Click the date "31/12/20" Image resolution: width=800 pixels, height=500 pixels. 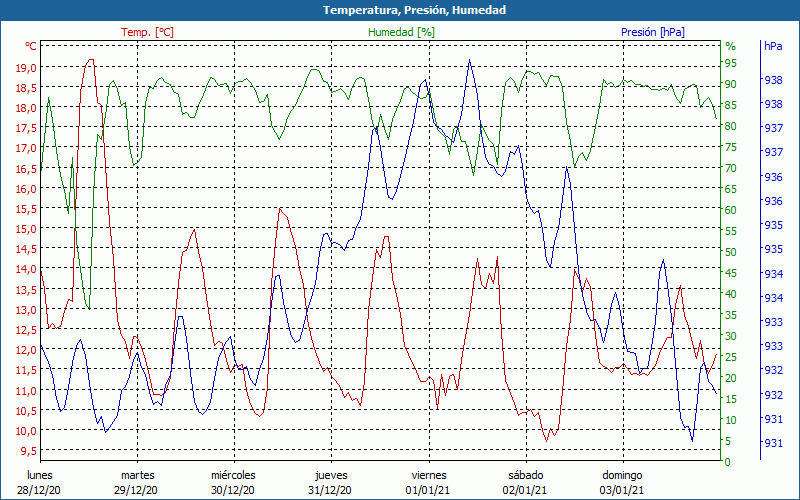[x=330, y=490]
